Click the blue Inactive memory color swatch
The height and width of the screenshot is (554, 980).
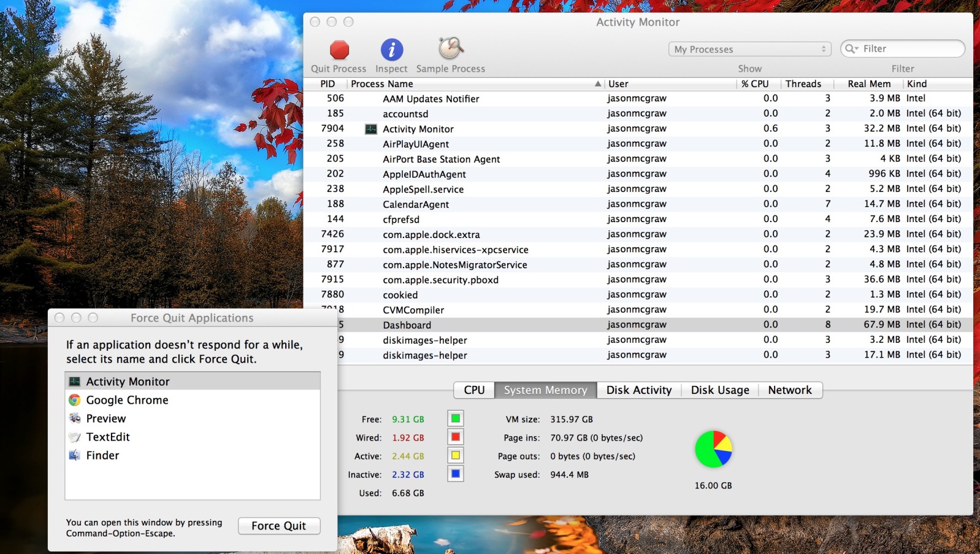(x=456, y=474)
